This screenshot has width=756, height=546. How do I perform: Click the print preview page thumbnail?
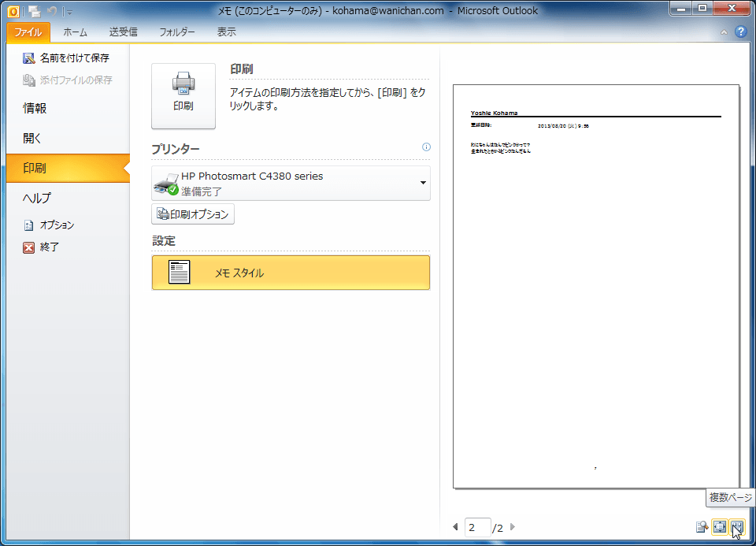596,287
